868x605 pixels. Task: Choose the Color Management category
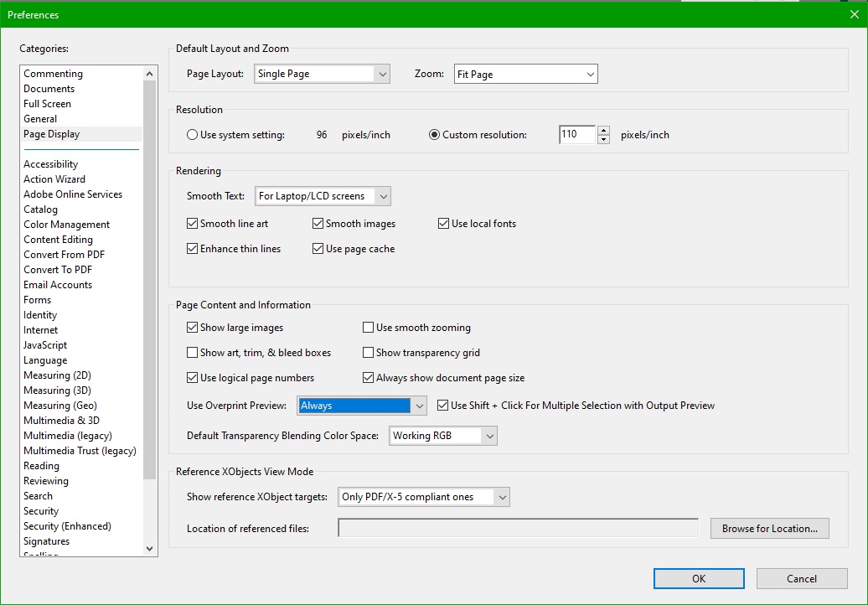point(67,225)
